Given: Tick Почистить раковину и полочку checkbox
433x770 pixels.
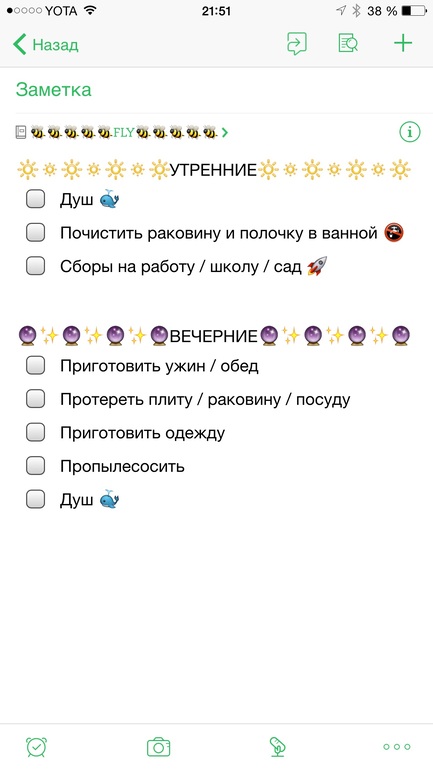Looking at the screenshot, I should (35, 233).
